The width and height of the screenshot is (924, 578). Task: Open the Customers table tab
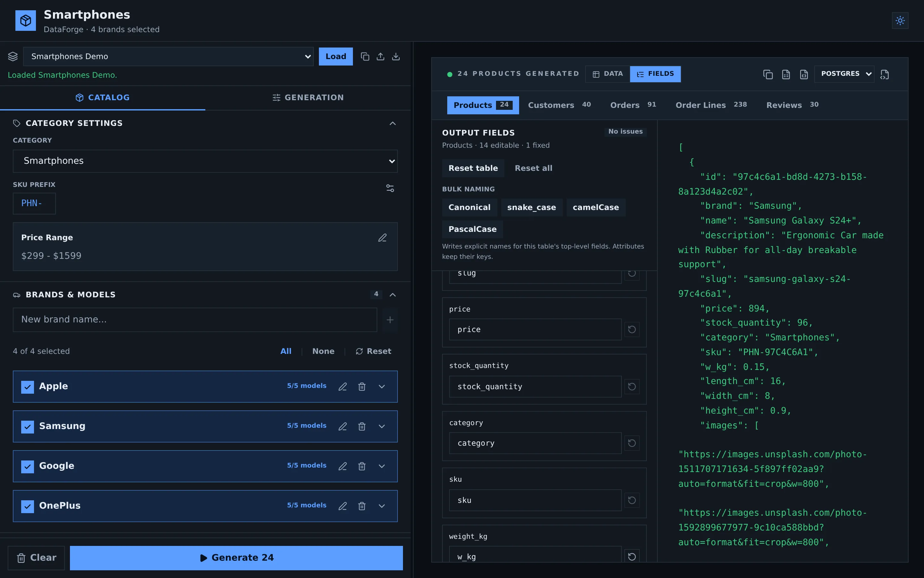(x=559, y=105)
